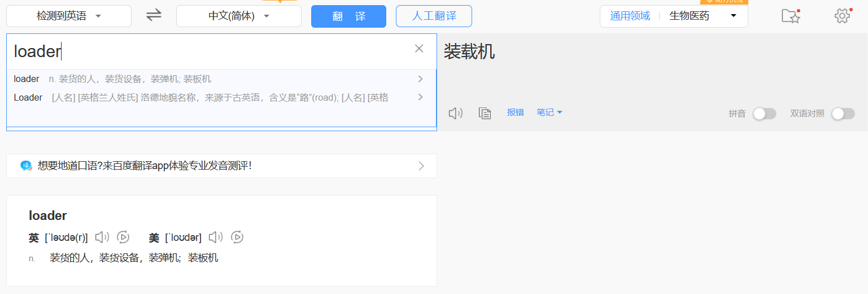The height and width of the screenshot is (294, 868).
Task: Play British pronunciation speaker icon
Action: pyautogui.click(x=102, y=237)
